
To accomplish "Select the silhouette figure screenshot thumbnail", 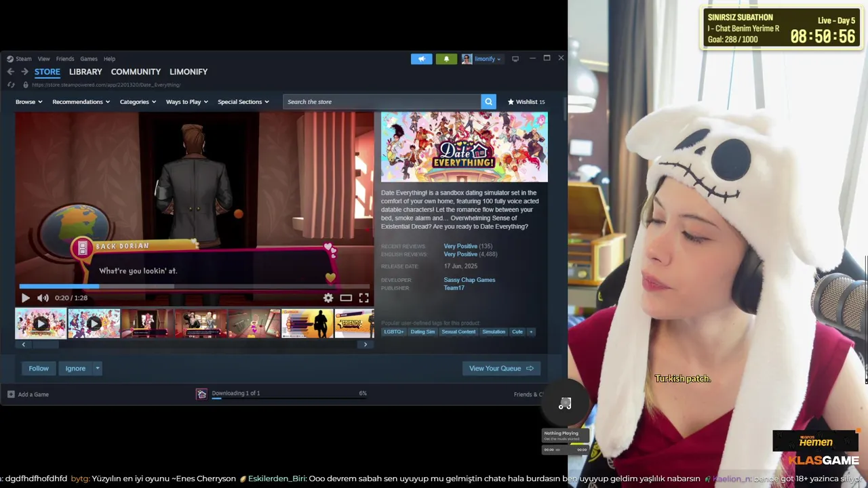I will pyautogui.click(x=307, y=324).
